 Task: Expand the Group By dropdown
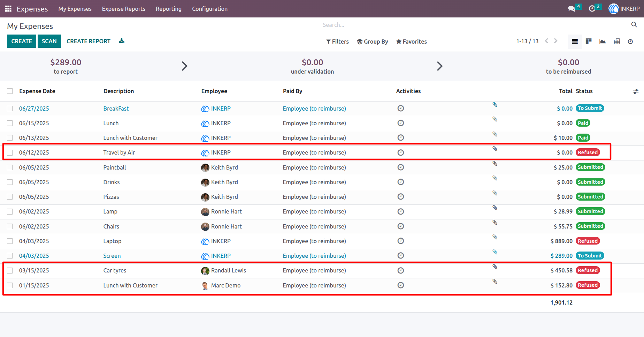click(373, 42)
